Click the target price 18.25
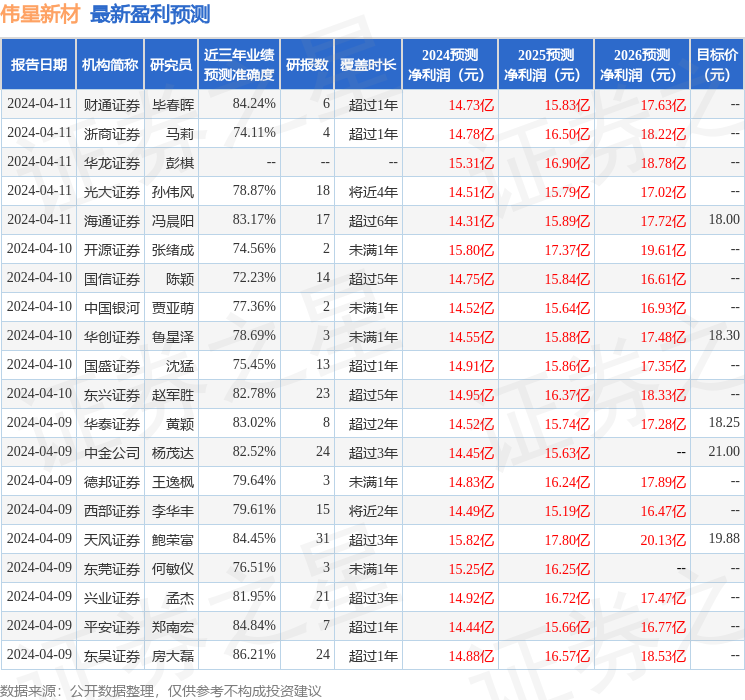Image resolution: width=745 pixels, height=700 pixels. tap(724, 422)
